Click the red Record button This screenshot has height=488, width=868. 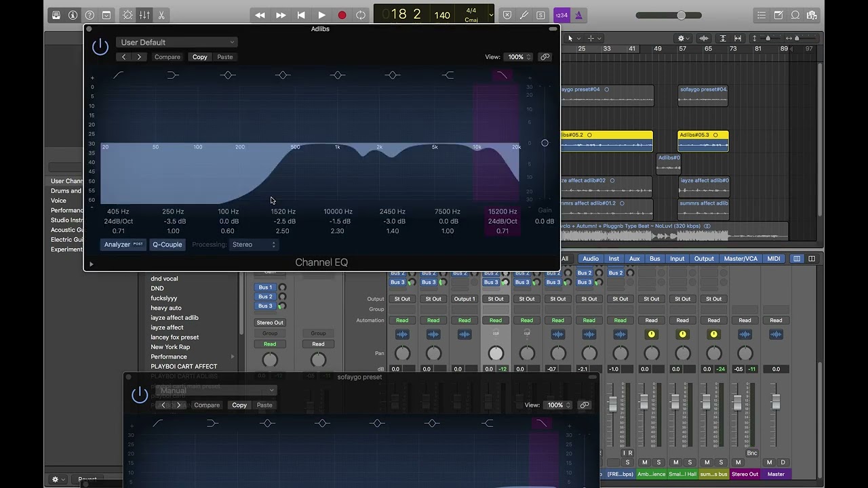[x=342, y=15]
